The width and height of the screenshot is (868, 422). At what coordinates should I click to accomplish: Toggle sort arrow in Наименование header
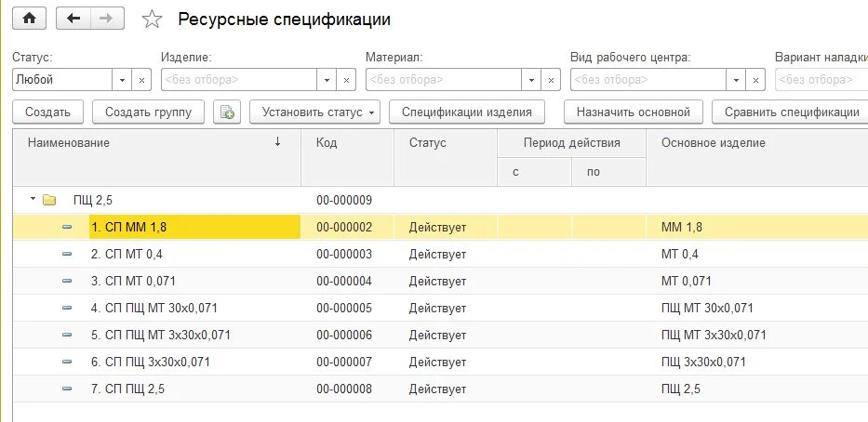pyautogui.click(x=277, y=142)
